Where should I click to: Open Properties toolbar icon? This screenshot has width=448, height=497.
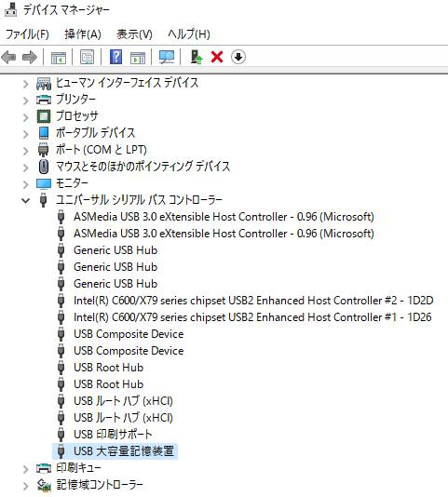coord(88,58)
